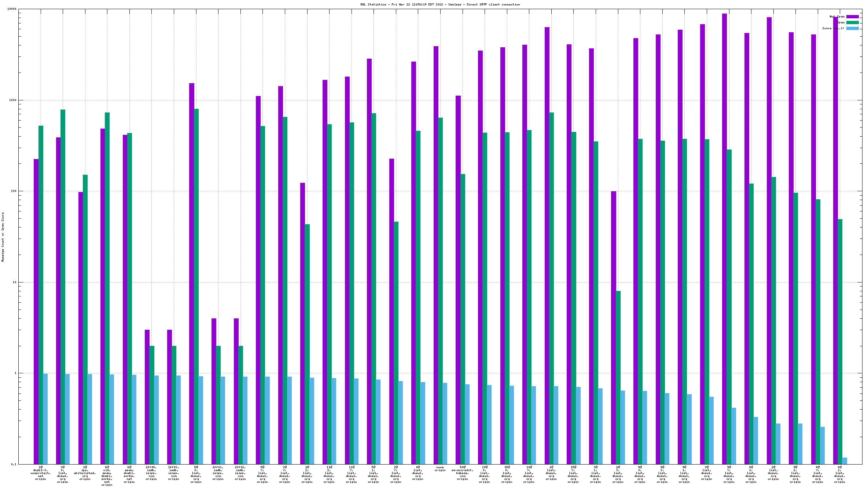The image size is (868, 488).
Task: Click the Score (0..1) legend text
Action: (x=833, y=28)
